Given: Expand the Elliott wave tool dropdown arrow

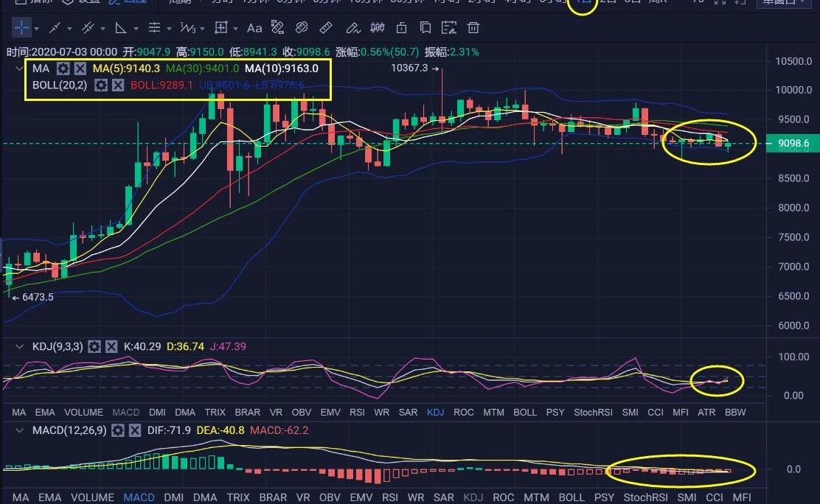Looking at the screenshot, I should pyautogui.click(x=203, y=29).
